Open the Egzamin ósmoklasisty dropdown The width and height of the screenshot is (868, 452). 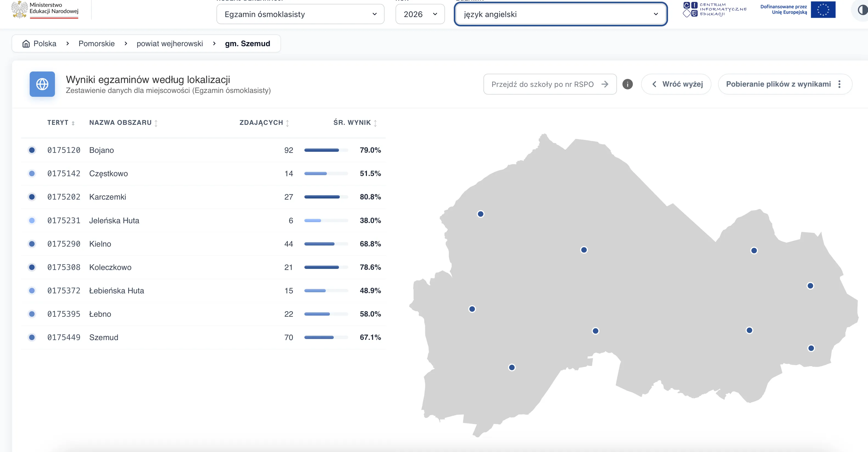pyautogui.click(x=300, y=14)
